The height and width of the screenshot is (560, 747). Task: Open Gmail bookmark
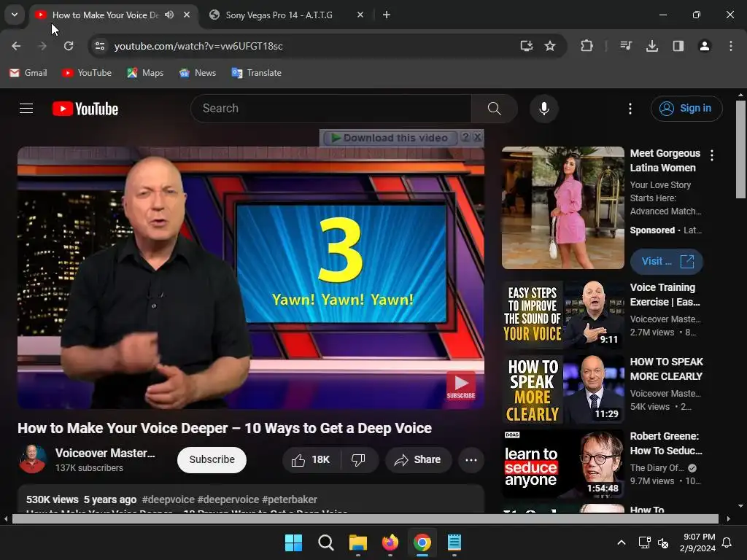point(28,73)
